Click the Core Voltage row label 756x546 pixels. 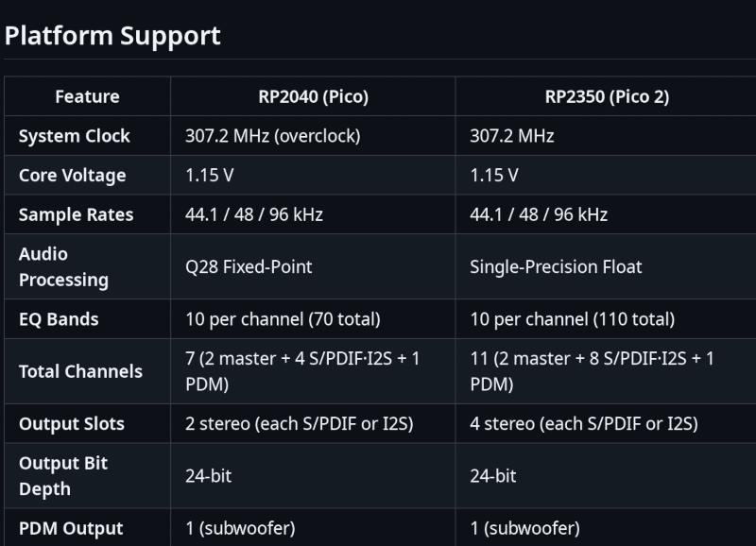pos(72,176)
